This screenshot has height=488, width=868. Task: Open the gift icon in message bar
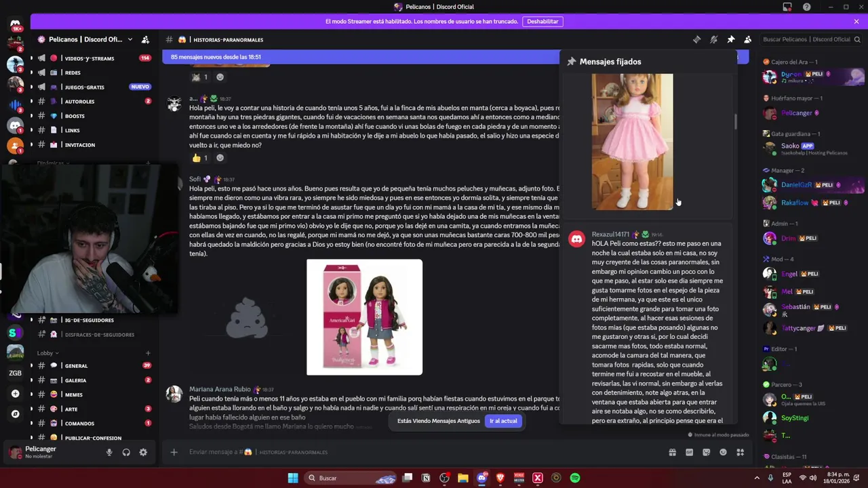point(672,452)
